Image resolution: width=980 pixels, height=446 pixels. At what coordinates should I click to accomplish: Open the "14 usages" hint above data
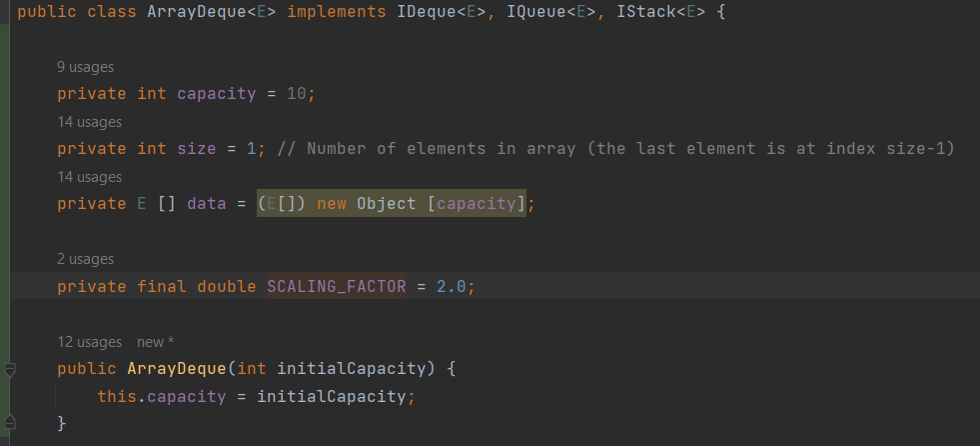tap(89, 177)
